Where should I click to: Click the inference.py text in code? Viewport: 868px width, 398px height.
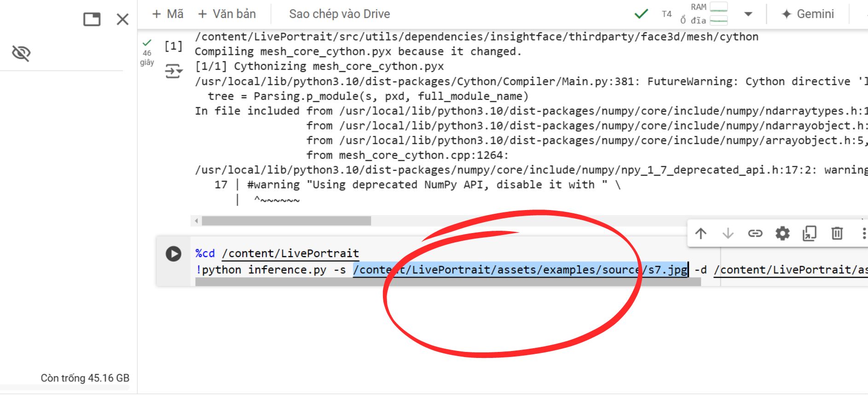[287, 269]
